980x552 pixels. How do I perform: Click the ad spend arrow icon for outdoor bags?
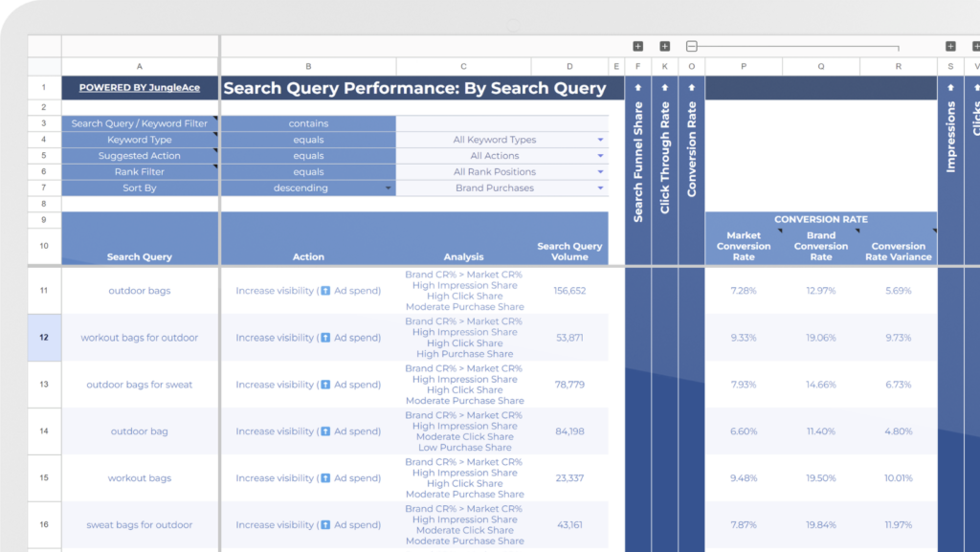[325, 291]
